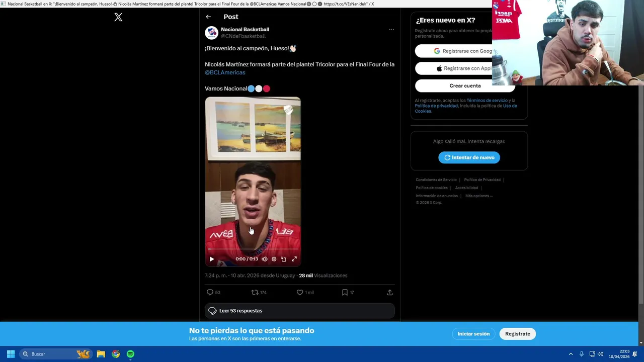Expand the video to fullscreen

(x=294, y=259)
